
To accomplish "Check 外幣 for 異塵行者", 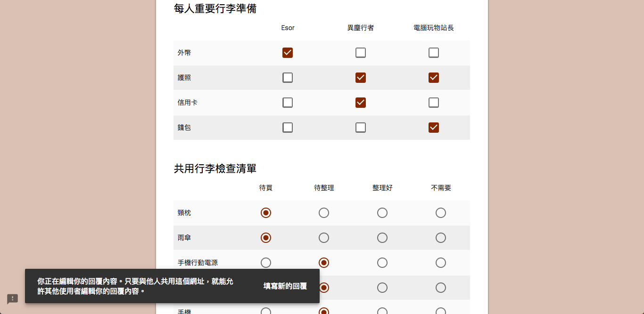I will point(361,53).
